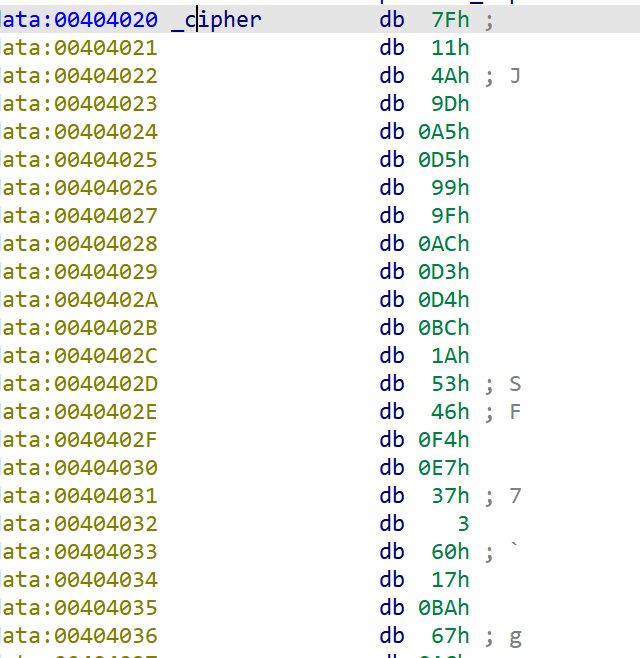Click the 37h byte value
640x658 pixels.
450,496
